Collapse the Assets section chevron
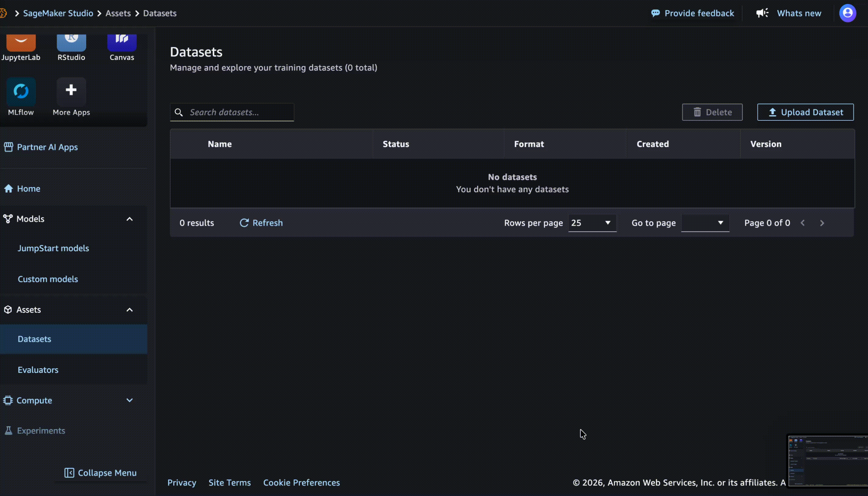The image size is (868, 496). coord(129,310)
